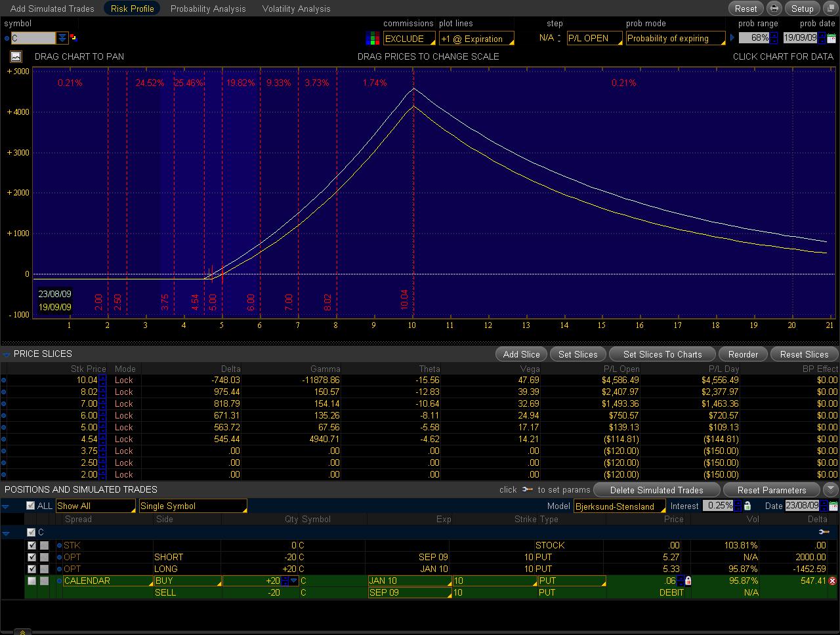Screen dimensions: 840x635
Task: Open the calendar icon beside the Date field
Action: (x=833, y=506)
